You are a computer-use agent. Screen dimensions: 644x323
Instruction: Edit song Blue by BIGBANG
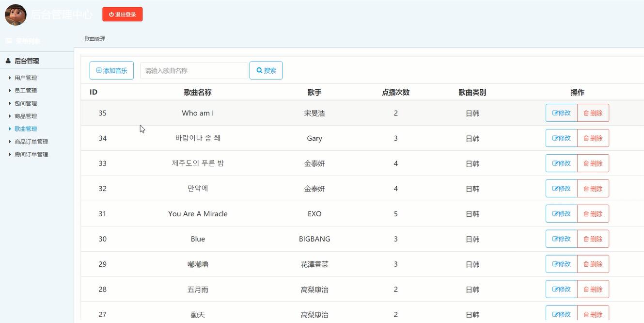[x=562, y=239]
